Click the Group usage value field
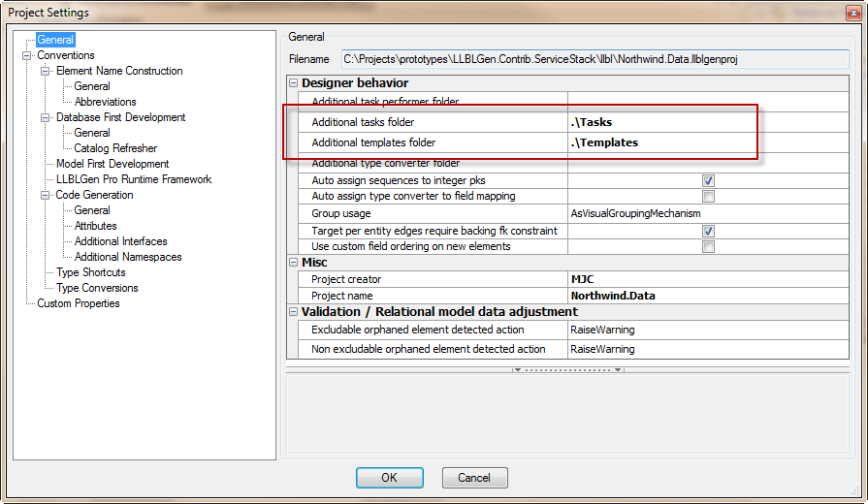 [659, 213]
